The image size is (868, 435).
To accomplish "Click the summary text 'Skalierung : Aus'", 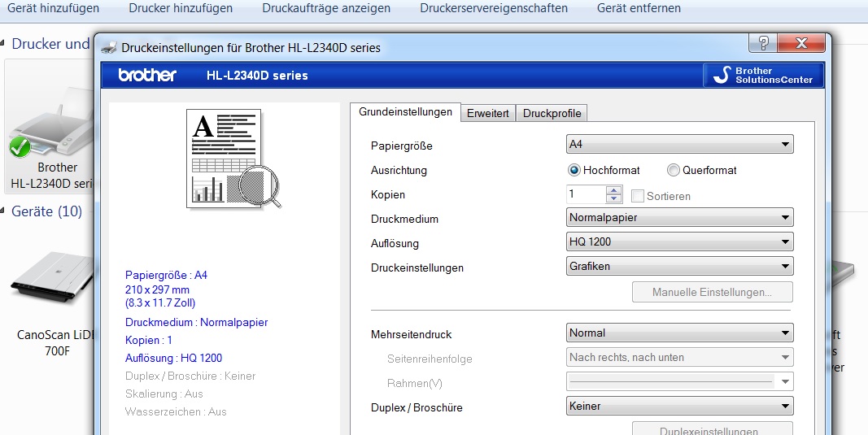I will (x=164, y=394).
